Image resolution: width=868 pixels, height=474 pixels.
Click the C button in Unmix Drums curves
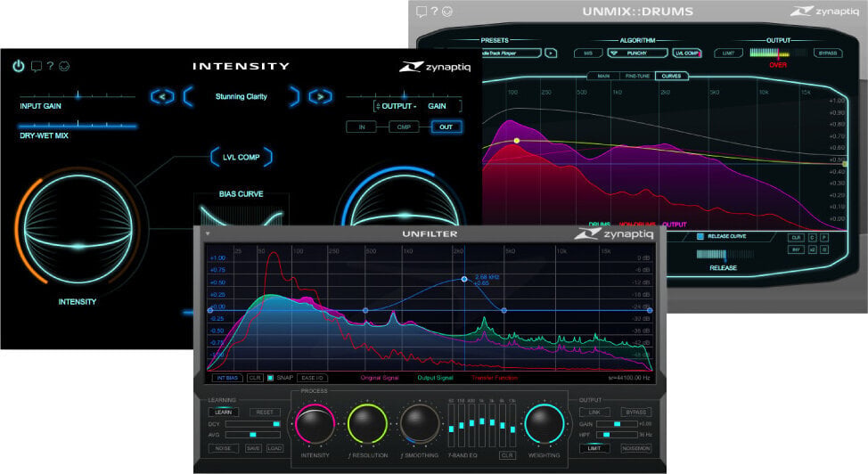click(x=812, y=238)
